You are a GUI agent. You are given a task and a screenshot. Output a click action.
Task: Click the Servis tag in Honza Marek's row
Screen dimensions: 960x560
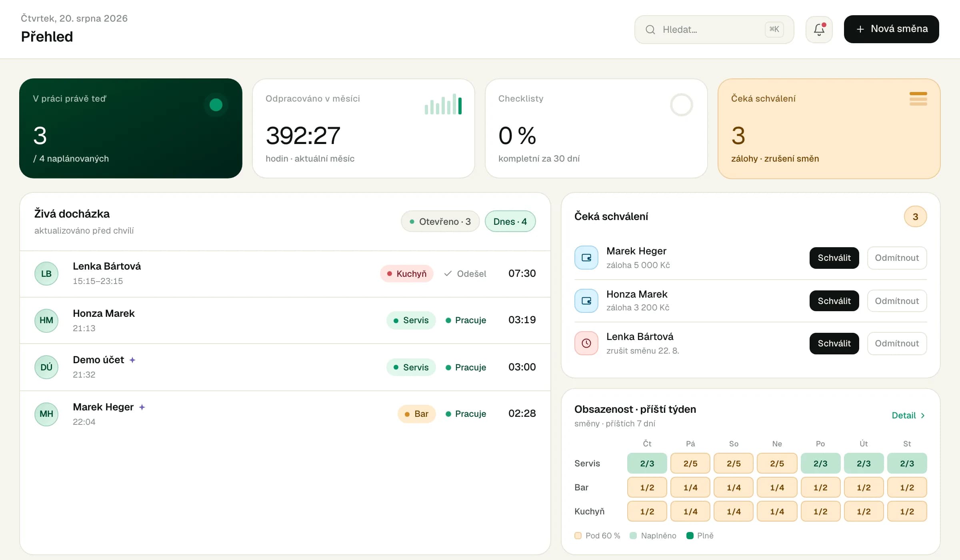pos(411,320)
